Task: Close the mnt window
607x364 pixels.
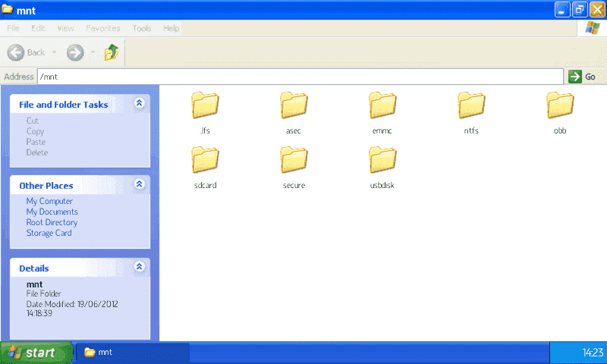Action: click(x=597, y=10)
